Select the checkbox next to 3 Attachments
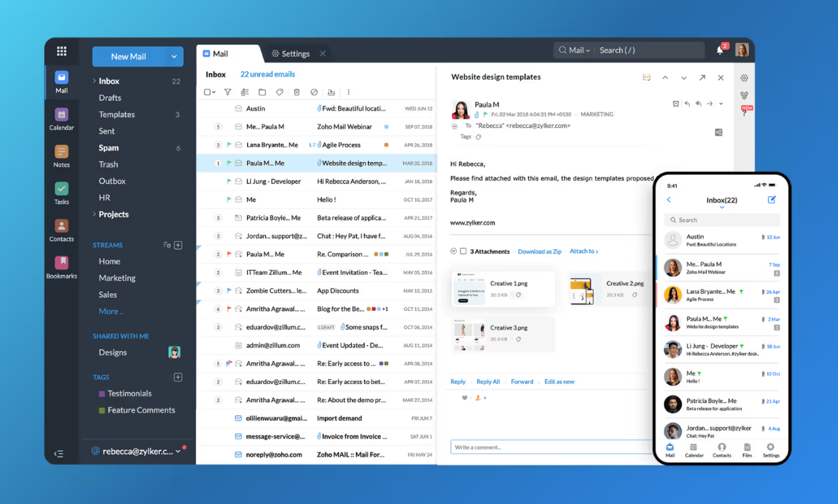The image size is (838, 504). [462, 251]
